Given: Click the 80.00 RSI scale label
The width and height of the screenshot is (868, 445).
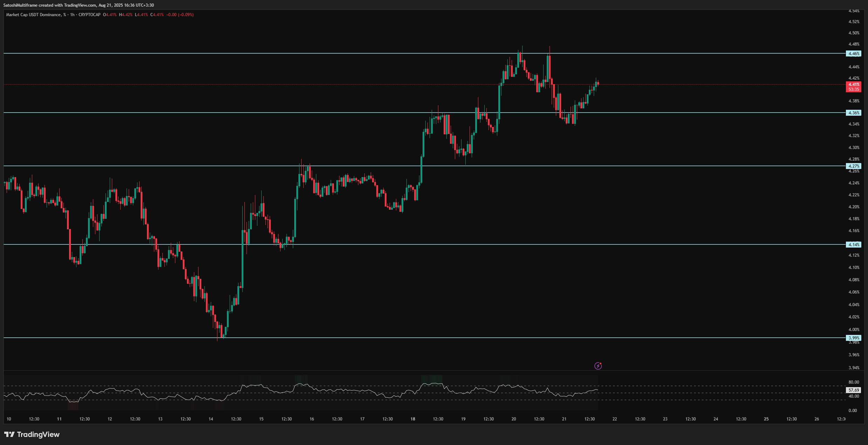Looking at the screenshot, I should click(854, 382).
